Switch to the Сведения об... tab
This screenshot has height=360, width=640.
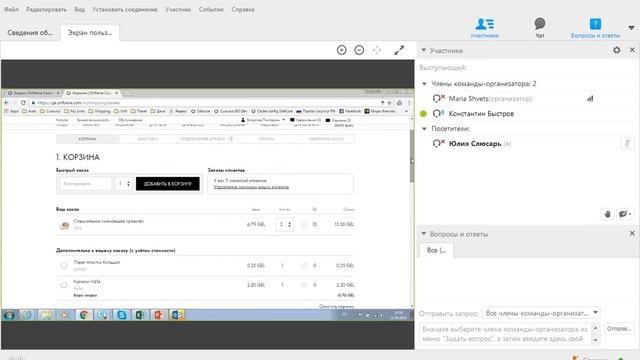pos(30,33)
